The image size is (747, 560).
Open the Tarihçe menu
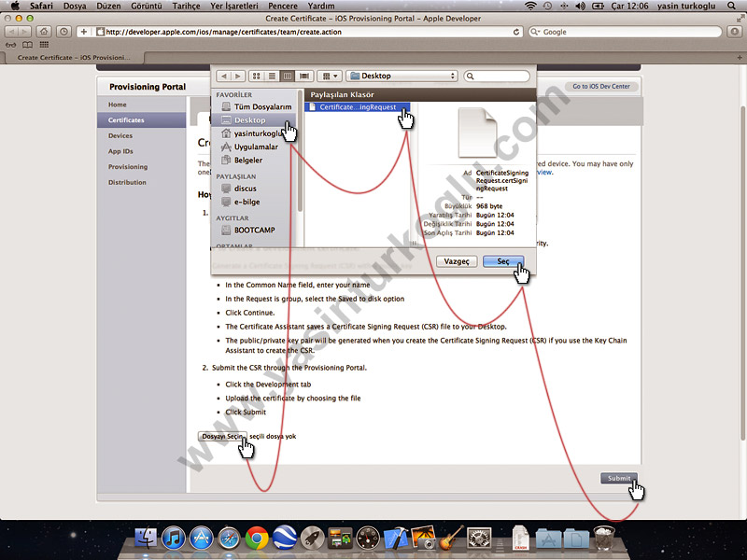coord(186,6)
